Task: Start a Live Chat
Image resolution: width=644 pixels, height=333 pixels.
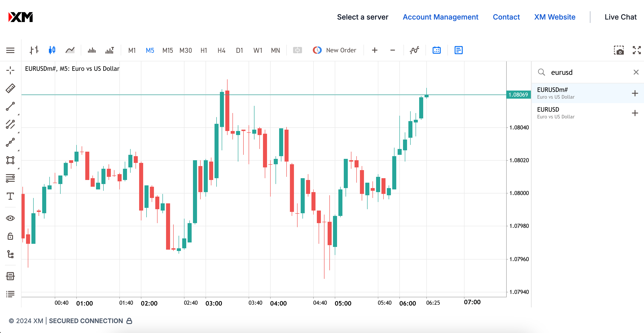Action: click(620, 17)
